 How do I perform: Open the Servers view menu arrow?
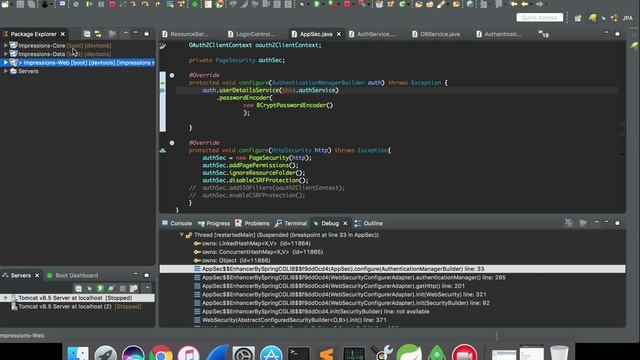pyautogui.click(x=147, y=288)
